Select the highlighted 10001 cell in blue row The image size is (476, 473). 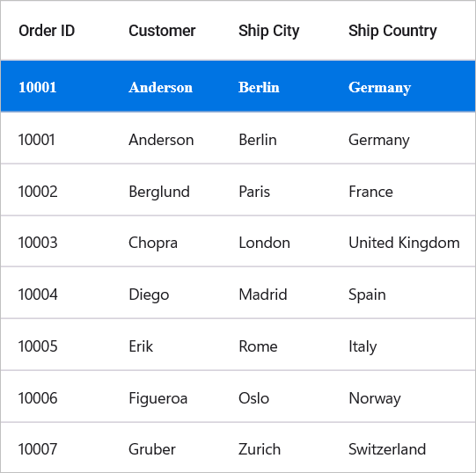coord(38,87)
